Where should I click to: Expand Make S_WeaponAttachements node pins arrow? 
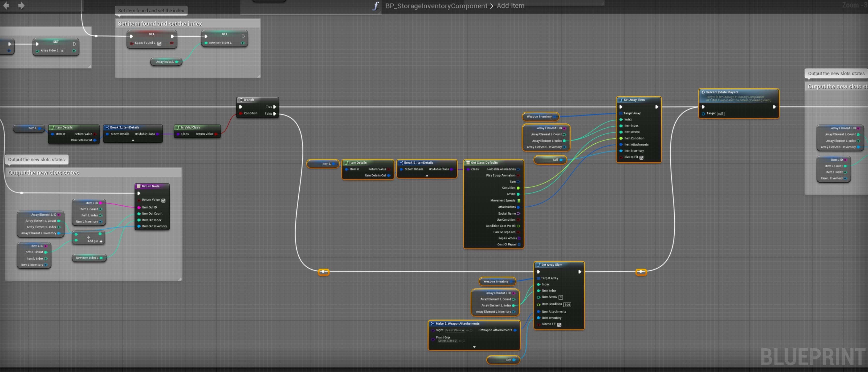tap(474, 347)
